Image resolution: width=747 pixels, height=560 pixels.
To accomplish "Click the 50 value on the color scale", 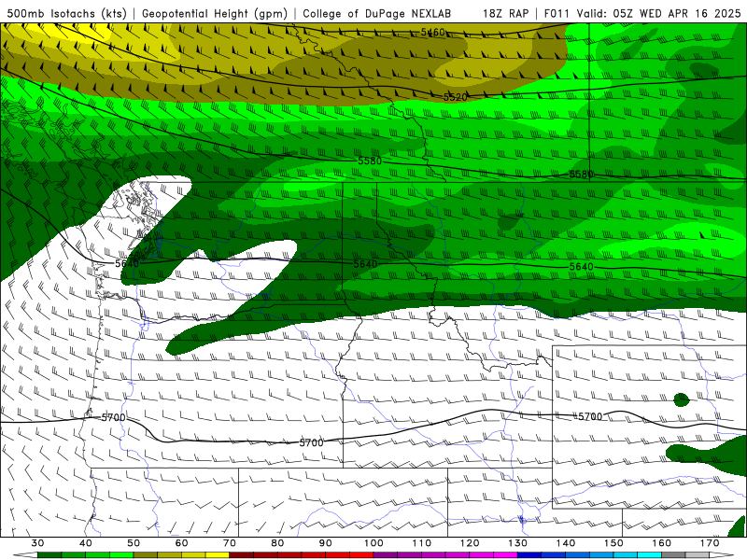I will click(134, 543).
